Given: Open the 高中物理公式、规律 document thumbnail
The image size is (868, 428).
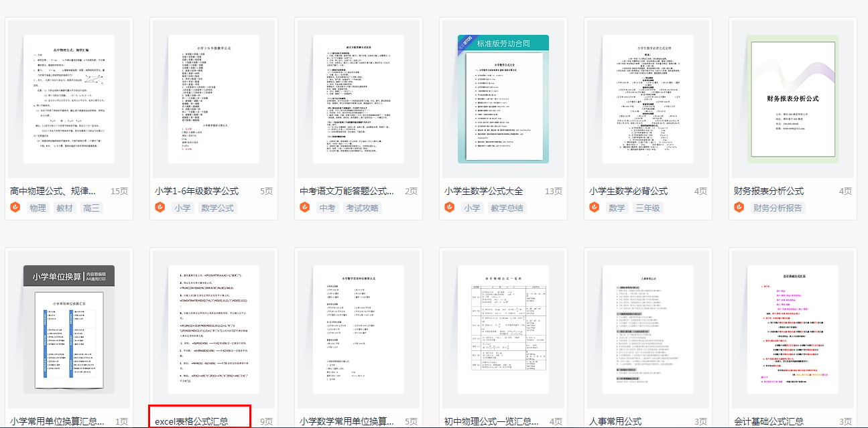Looking at the screenshot, I should tap(69, 98).
